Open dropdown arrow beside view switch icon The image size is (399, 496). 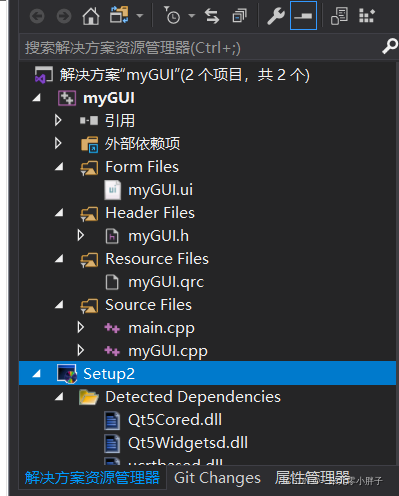[140, 16]
